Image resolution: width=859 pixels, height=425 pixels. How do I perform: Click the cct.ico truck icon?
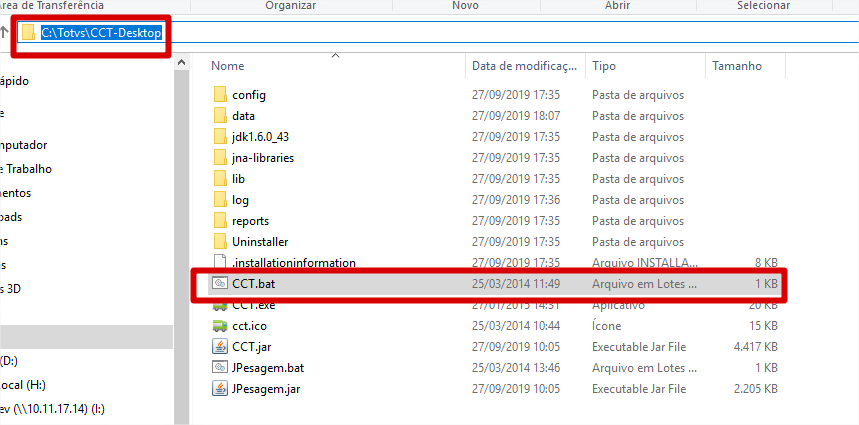coord(219,326)
